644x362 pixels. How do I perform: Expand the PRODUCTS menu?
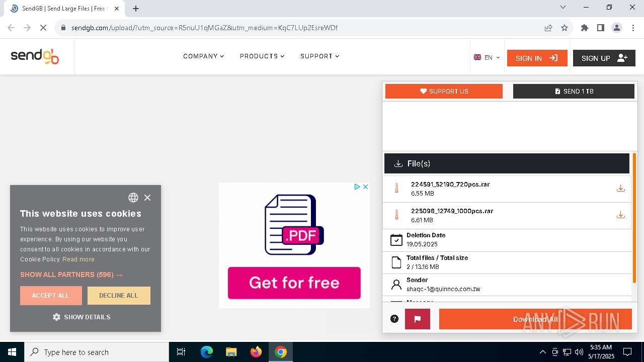262,56
